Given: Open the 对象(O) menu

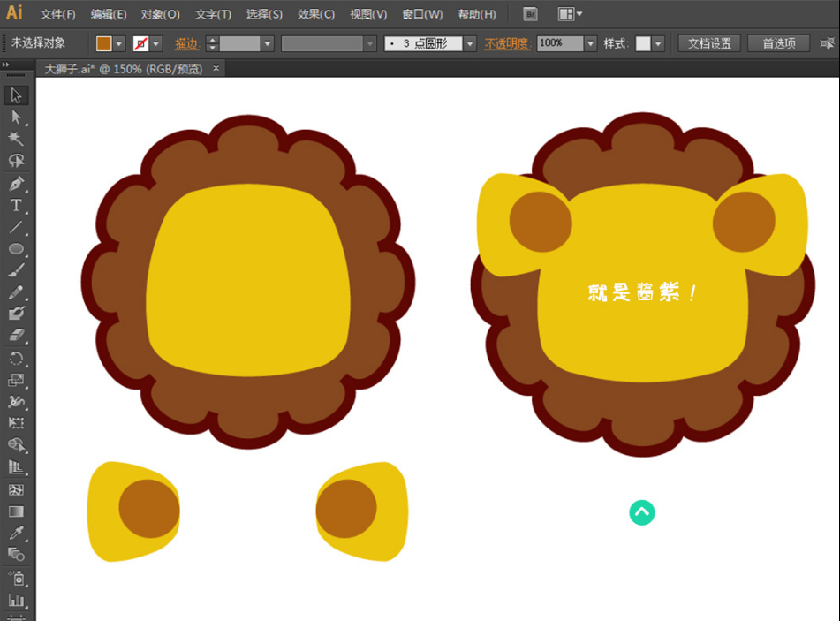Looking at the screenshot, I should pyautogui.click(x=160, y=14).
